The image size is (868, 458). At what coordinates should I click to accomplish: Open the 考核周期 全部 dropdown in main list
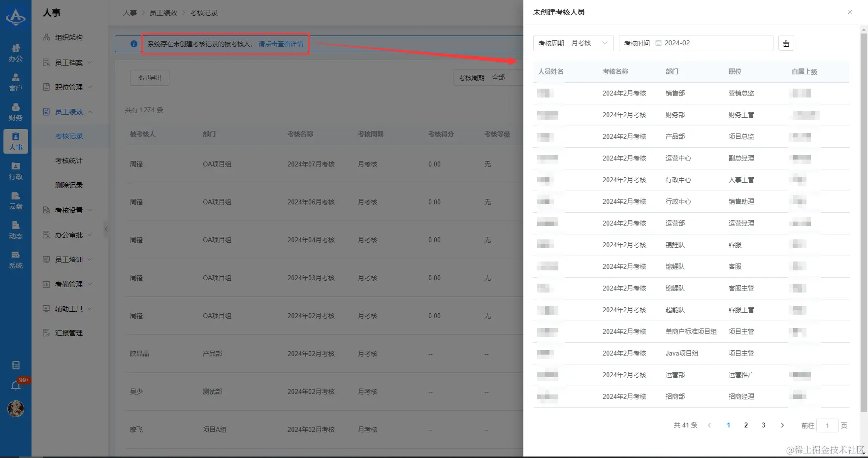(x=488, y=78)
